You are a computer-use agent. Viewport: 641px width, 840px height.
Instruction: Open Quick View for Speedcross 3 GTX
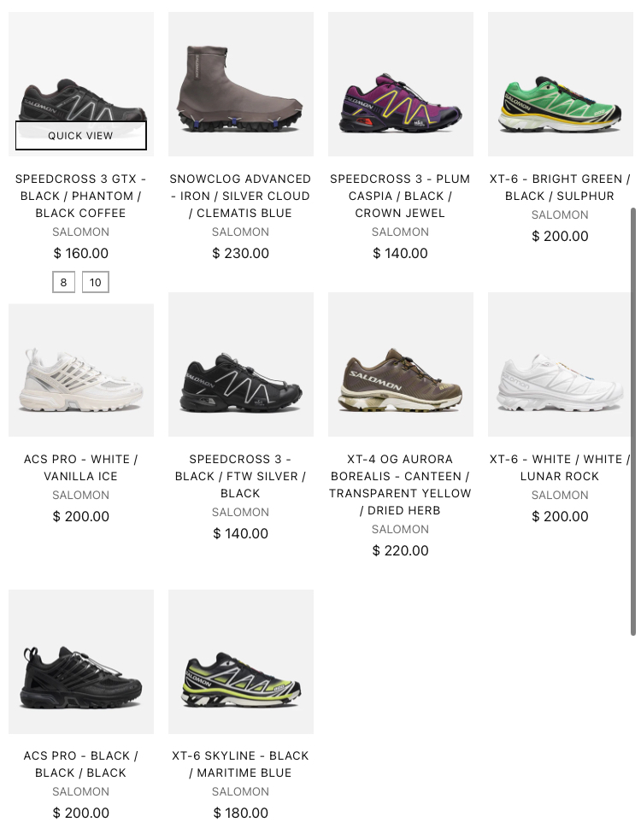click(80, 136)
